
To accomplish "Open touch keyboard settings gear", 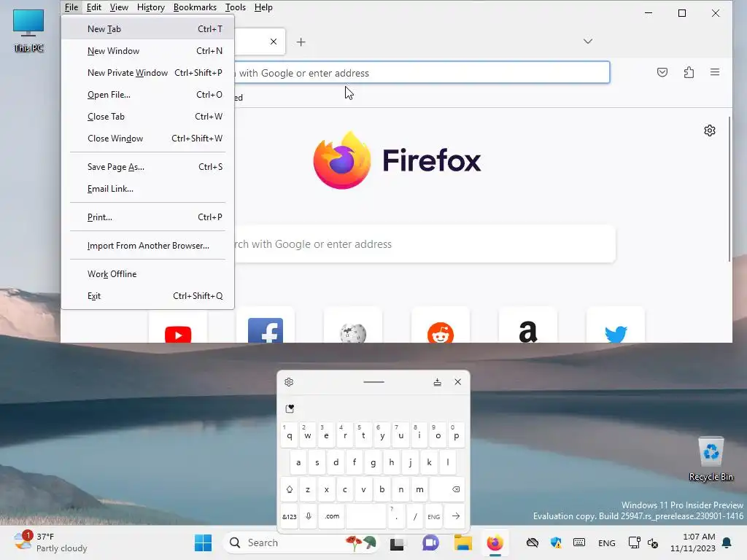I will coord(289,382).
